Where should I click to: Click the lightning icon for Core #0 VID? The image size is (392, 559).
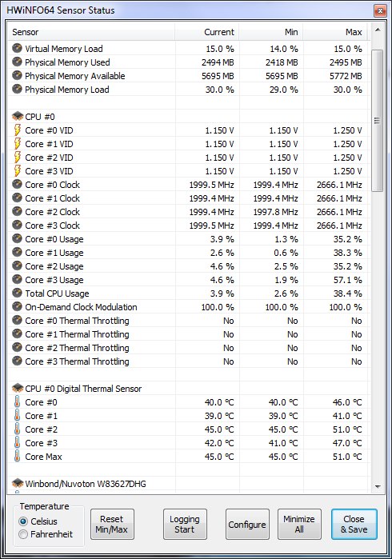(17, 130)
